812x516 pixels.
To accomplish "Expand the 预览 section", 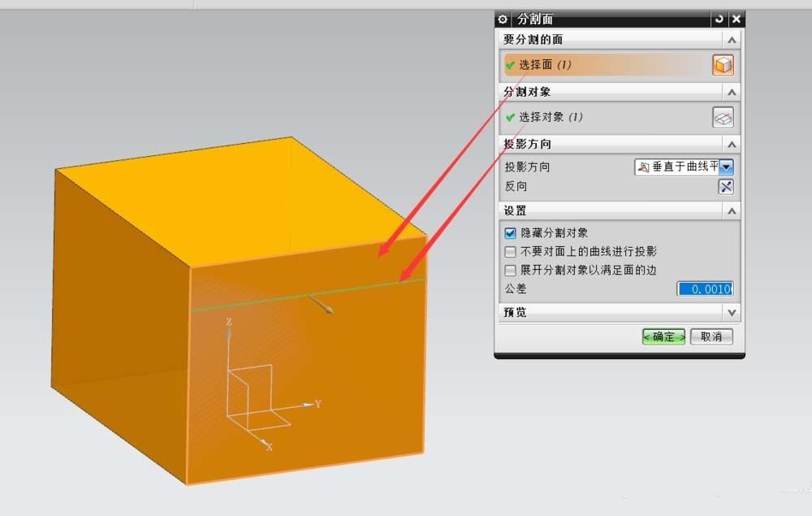I will [x=730, y=311].
